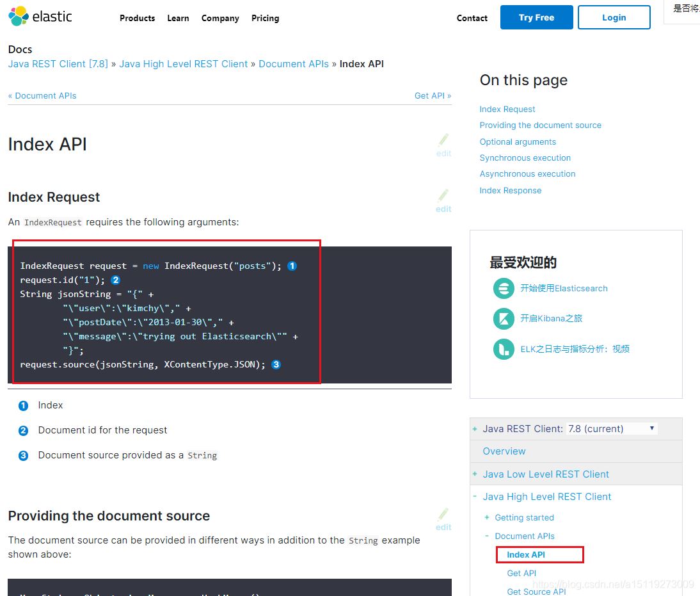Click the IndexRequest inline code term
The width and height of the screenshot is (700, 596).
[52, 223]
